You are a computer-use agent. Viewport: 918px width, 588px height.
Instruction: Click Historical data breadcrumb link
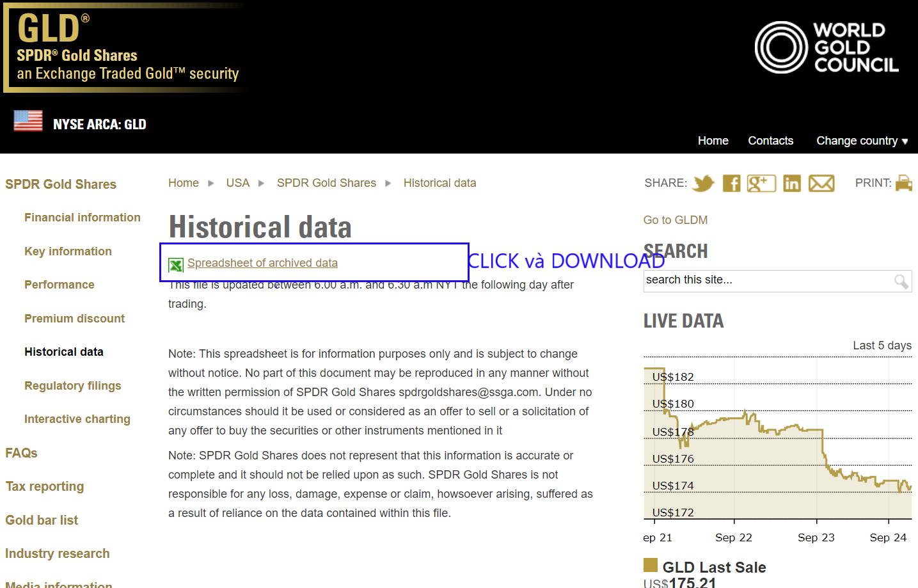tap(439, 183)
